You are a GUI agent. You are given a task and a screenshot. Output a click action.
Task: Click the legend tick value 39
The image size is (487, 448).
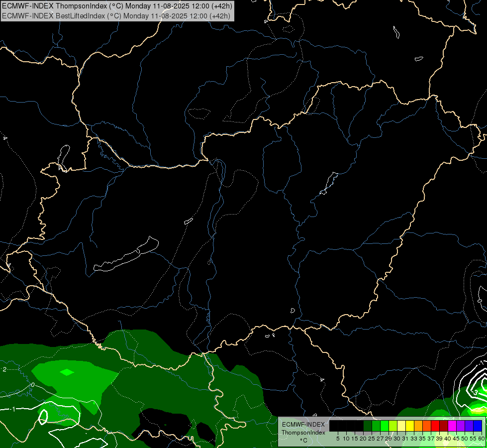point(439,439)
